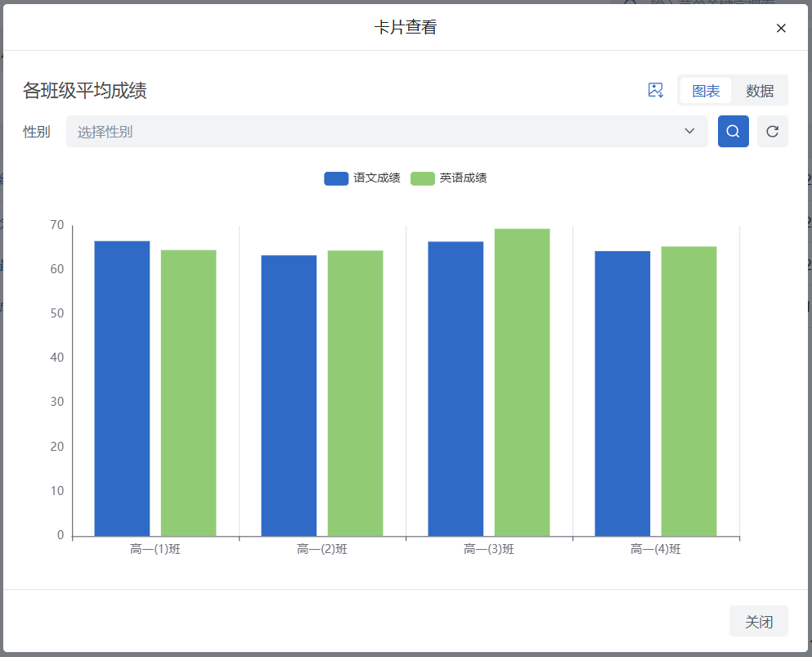Click blue 语文 bar for 高一(2)班

point(289,396)
